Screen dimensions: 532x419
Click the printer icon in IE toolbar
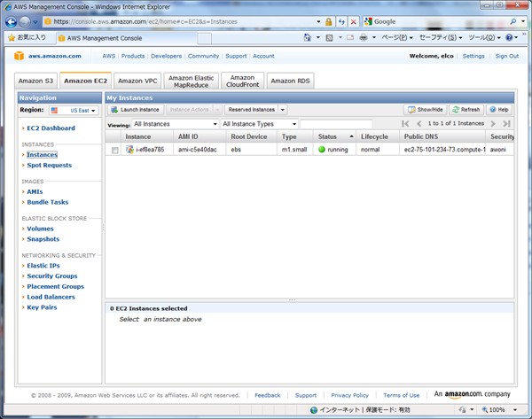pyautogui.click(x=364, y=37)
